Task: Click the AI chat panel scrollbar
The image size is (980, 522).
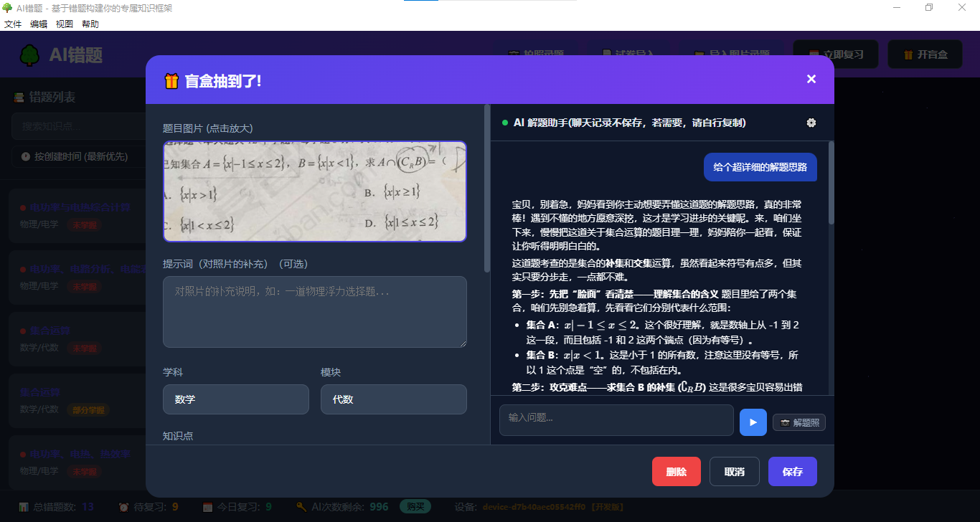Action: [831, 183]
